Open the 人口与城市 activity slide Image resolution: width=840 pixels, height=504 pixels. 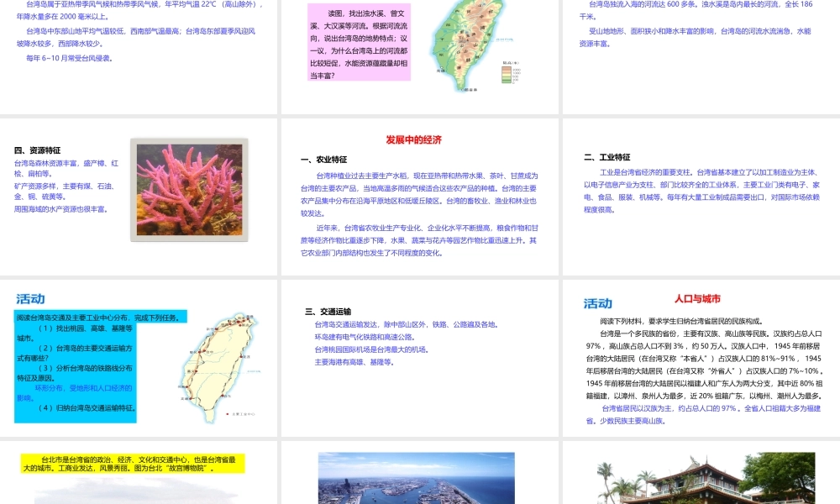(x=701, y=358)
